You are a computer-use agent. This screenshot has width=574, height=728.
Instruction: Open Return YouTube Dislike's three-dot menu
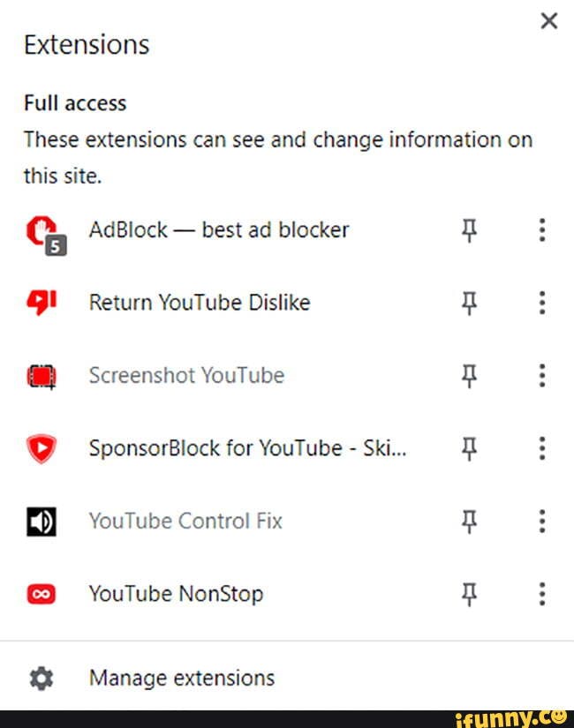tap(542, 302)
